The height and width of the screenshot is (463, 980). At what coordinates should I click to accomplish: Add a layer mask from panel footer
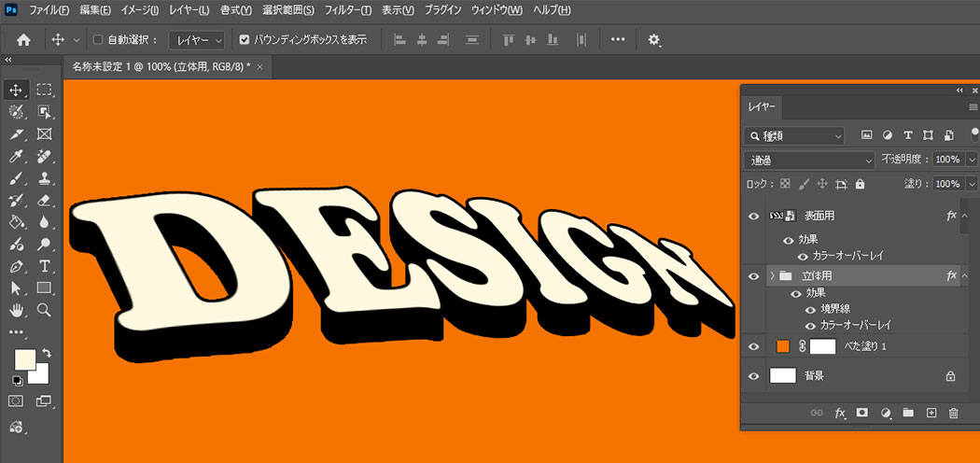pyautogui.click(x=862, y=413)
